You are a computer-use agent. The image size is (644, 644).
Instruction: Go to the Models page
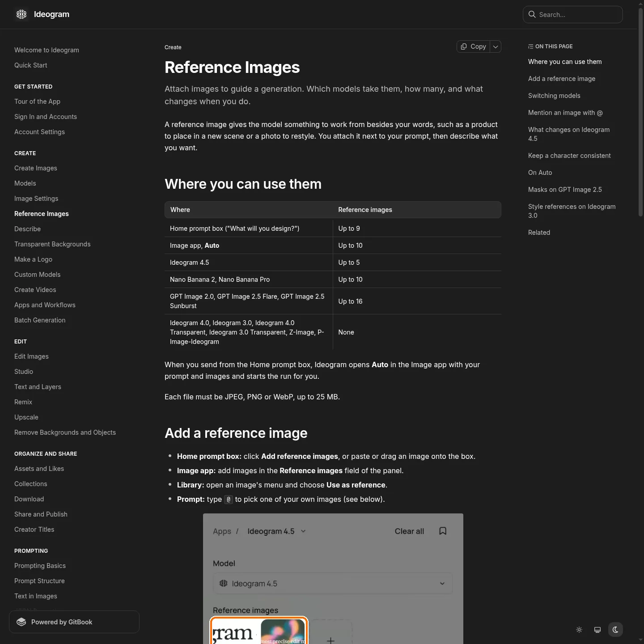tap(25, 183)
